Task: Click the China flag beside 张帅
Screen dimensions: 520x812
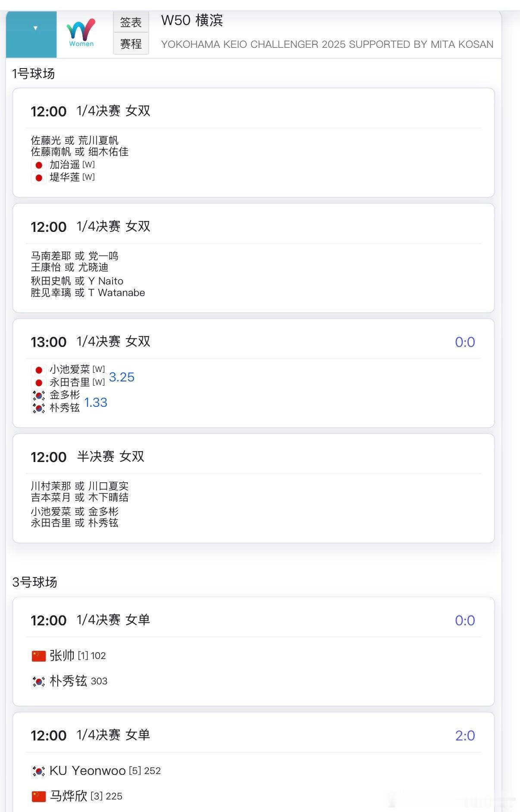Action: coord(39,656)
